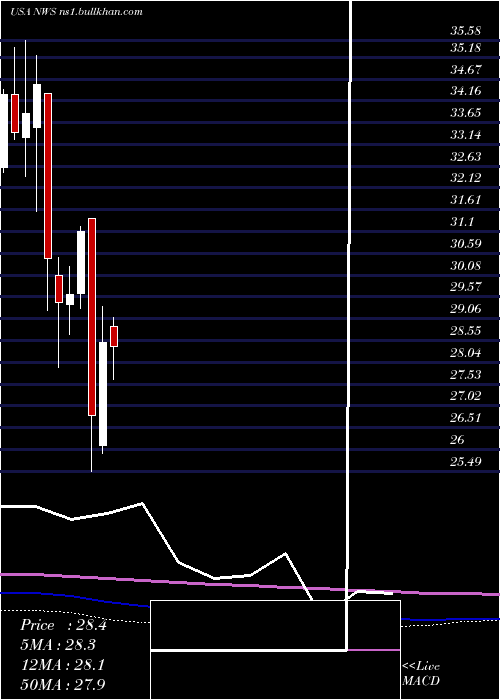Click the 33.14 price axis label

(x=465, y=134)
